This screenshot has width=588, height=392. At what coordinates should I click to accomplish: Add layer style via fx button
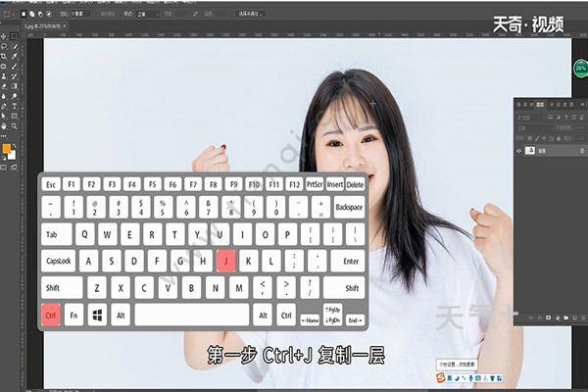tap(540, 318)
